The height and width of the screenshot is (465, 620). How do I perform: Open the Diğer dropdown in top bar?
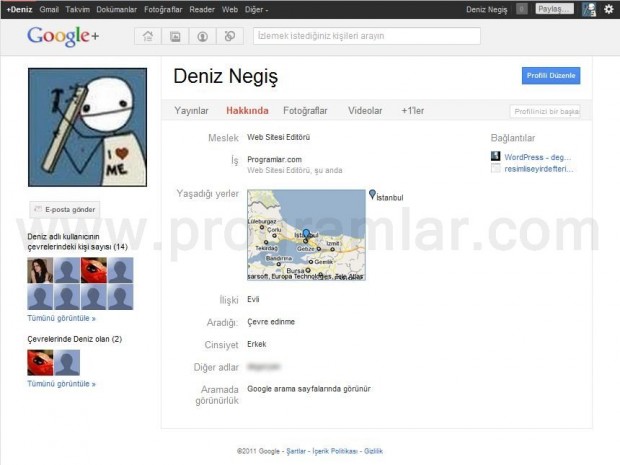click(256, 9)
